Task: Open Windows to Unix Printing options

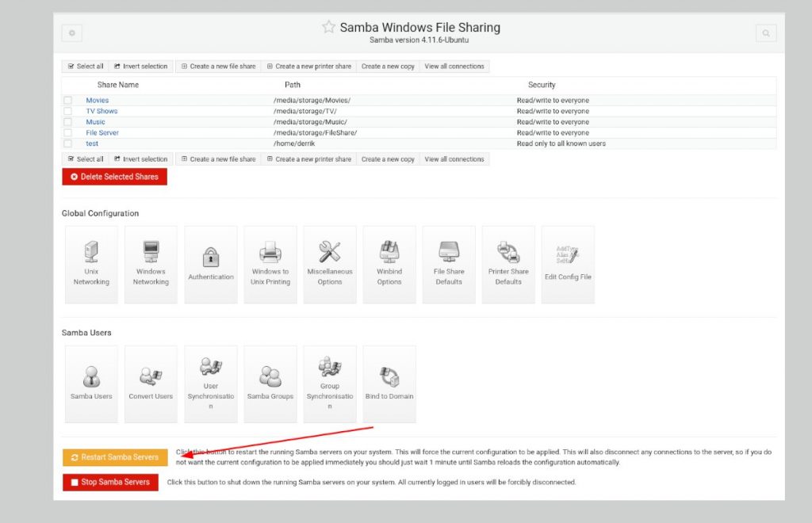Action: click(x=270, y=263)
